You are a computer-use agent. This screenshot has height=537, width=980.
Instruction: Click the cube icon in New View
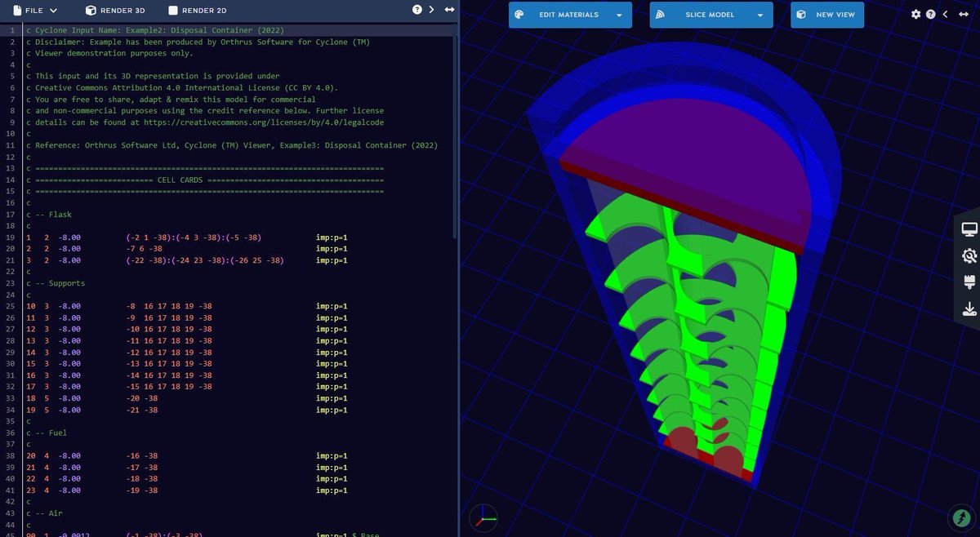(802, 15)
